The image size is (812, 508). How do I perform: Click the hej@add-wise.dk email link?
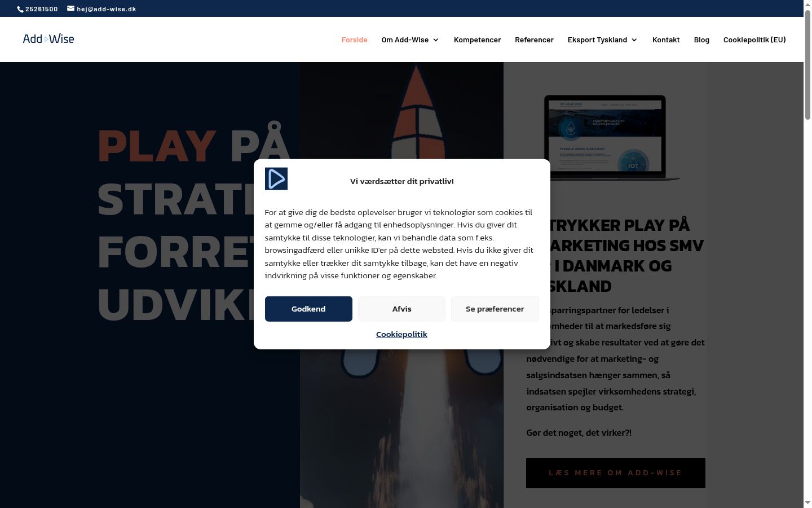click(x=107, y=9)
